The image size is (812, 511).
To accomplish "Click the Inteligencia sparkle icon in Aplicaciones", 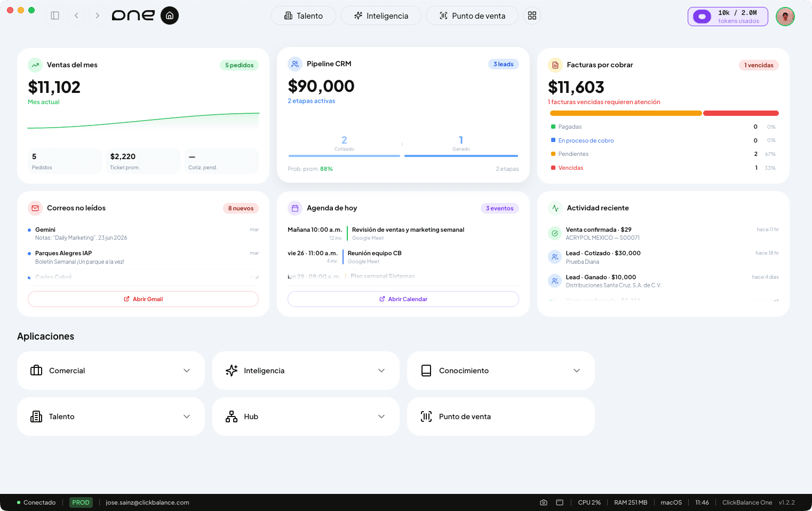I will coord(232,371).
